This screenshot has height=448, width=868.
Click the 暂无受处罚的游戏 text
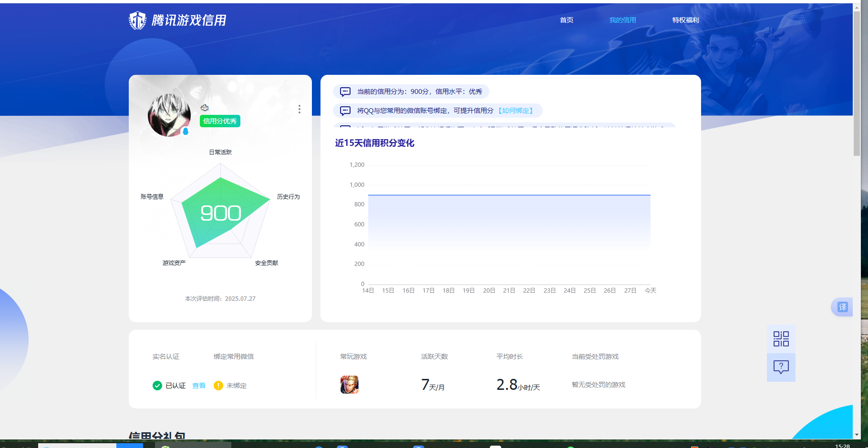pos(599,385)
